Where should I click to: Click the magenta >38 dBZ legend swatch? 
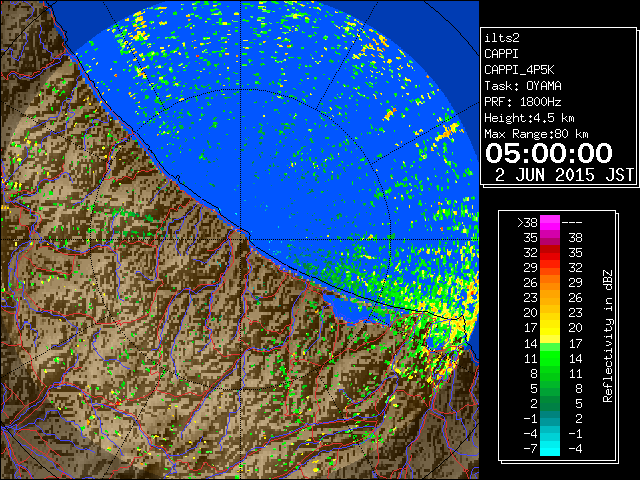(550, 223)
